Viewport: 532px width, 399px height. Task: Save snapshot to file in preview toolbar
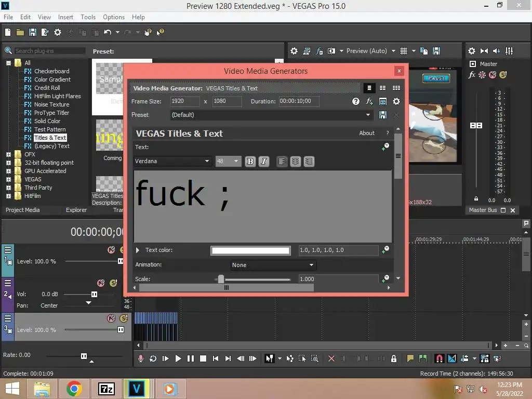pyautogui.click(x=436, y=51)
